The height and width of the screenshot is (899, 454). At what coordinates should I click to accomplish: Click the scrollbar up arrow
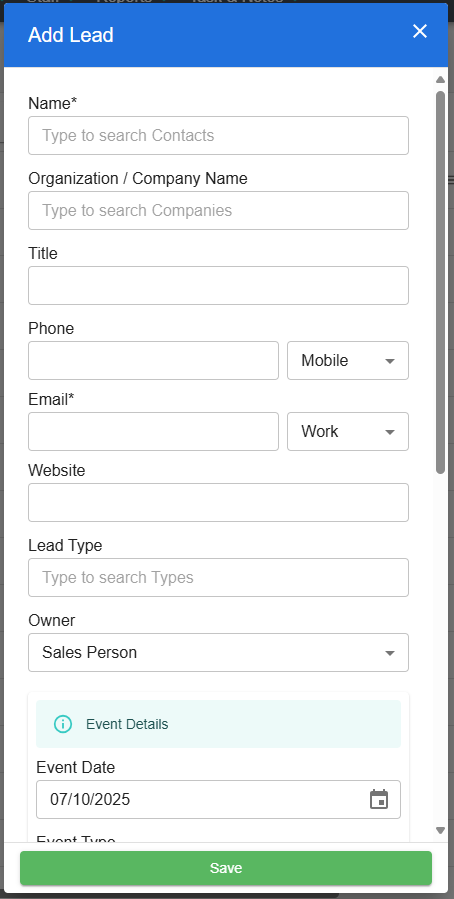tap(440, 80)
